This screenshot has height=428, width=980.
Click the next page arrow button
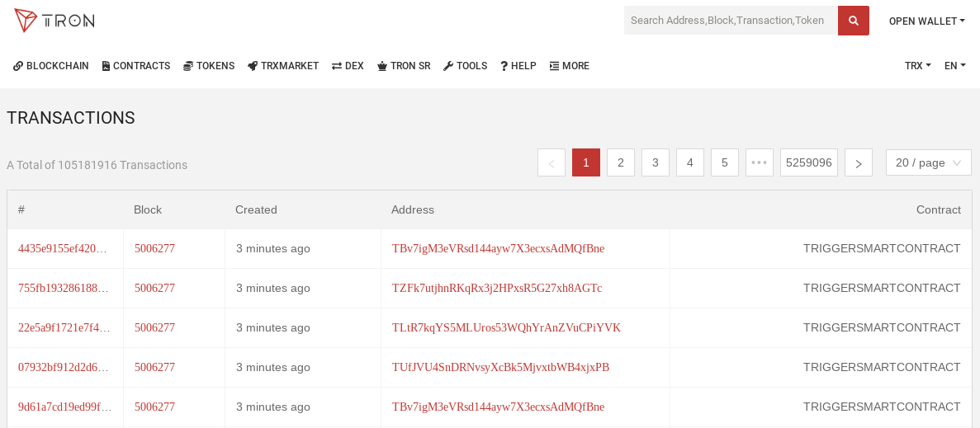[x=858, y=162]
